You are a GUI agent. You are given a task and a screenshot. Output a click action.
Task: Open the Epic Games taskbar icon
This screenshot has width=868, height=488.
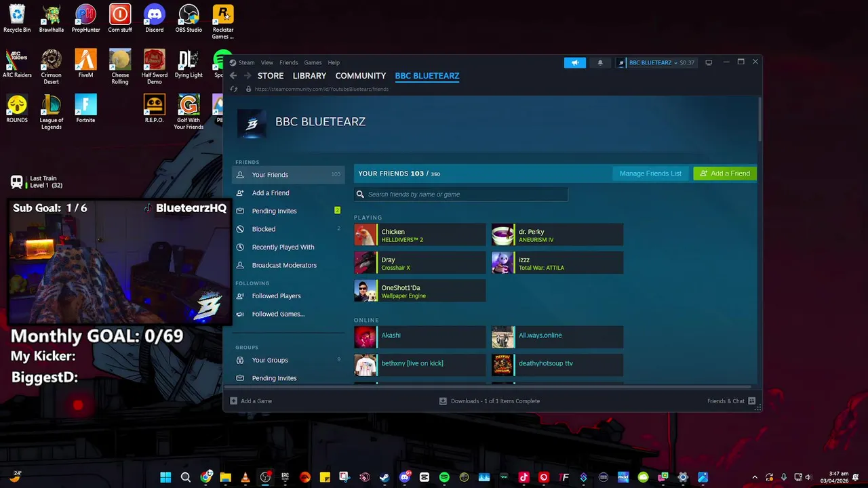[285, 477]
